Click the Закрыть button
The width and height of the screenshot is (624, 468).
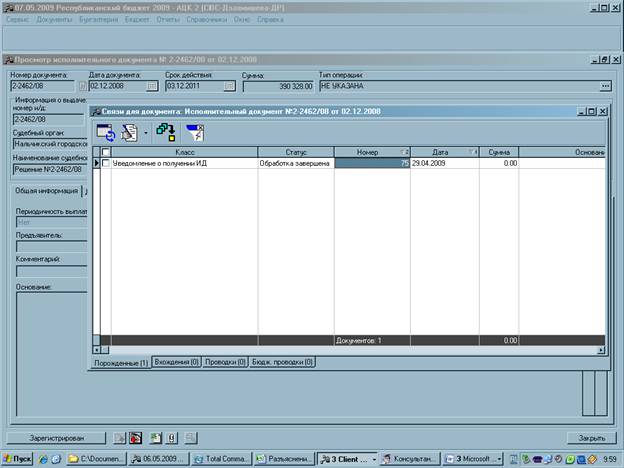pos(591,438)
